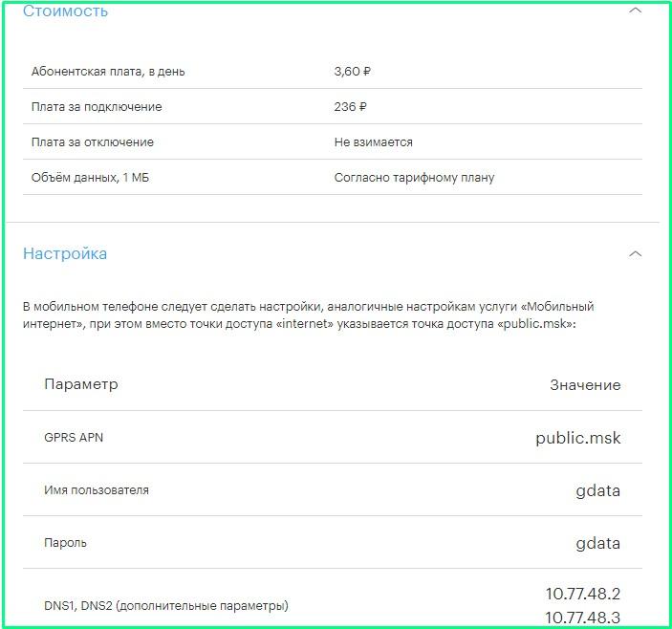Click the Значение column header
The height and width of the screenshot is (629, 672).
585,385
